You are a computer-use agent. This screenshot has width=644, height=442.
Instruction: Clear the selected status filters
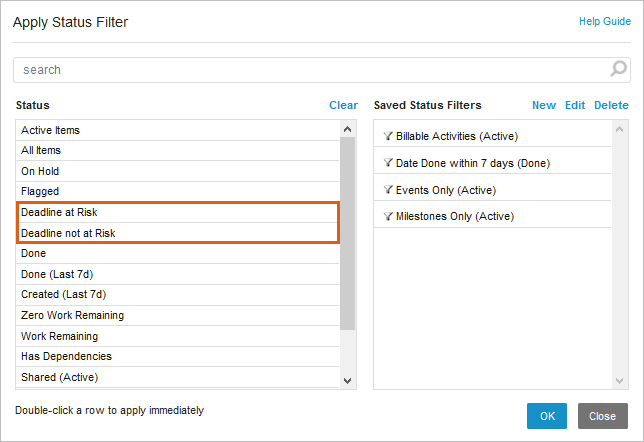pyautogui.click(x=343, y=105)
